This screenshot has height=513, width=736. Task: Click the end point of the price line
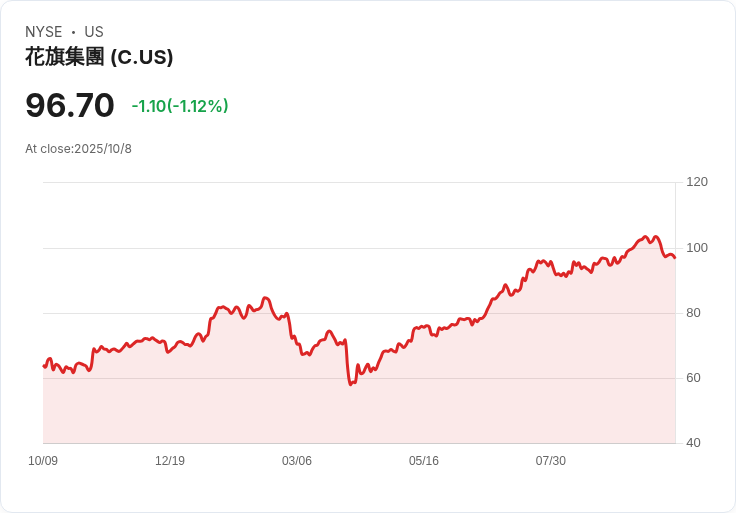(675, 258)
